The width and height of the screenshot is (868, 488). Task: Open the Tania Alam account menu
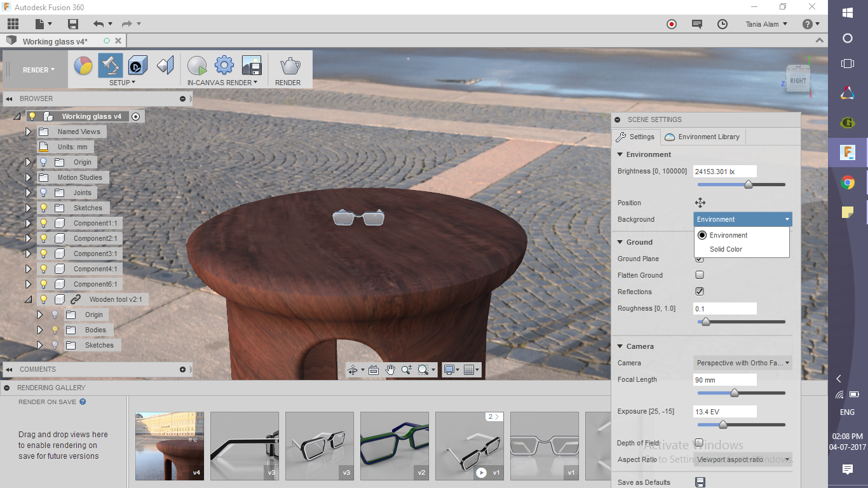[x=766, y=24]
